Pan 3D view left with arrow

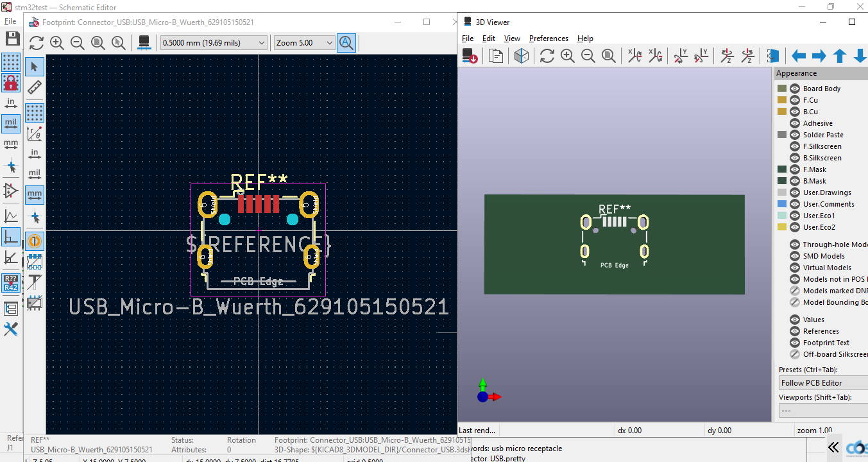click(799, 56)
